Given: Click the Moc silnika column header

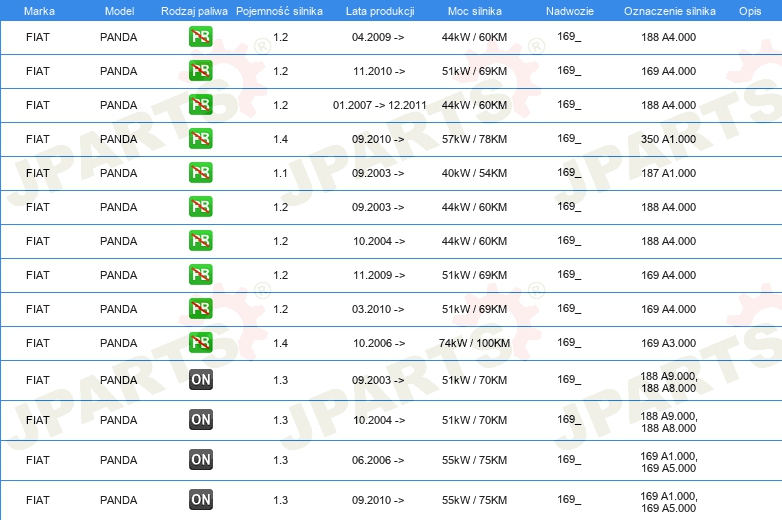Looking at the screenshot, I should pyautogui.click(x=474, y=11).
